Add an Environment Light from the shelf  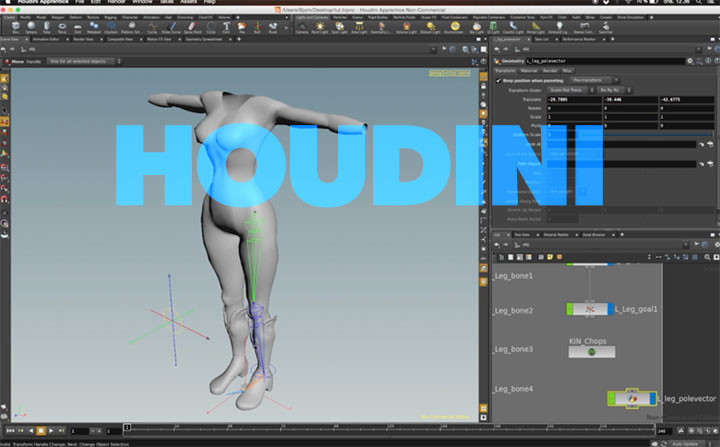click(455, 28)
